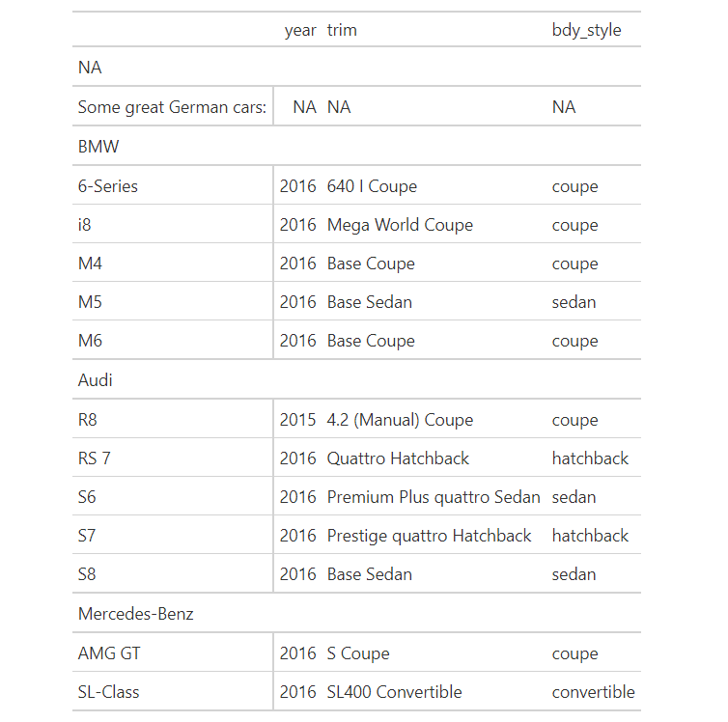The width and height of the screenshot is (728, 722).
Task: Click the Premium Plus quattro Sedan cell
Action: [434, 497]
